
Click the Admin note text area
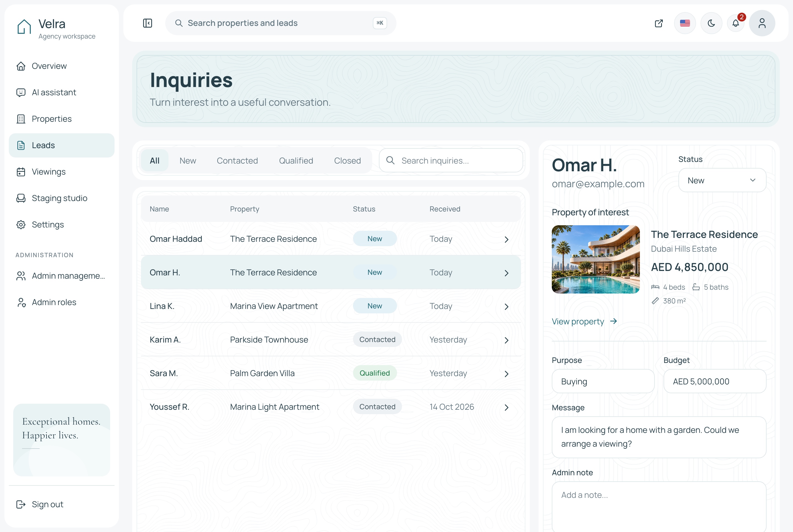pyautogui.click(x=659, y=507)
